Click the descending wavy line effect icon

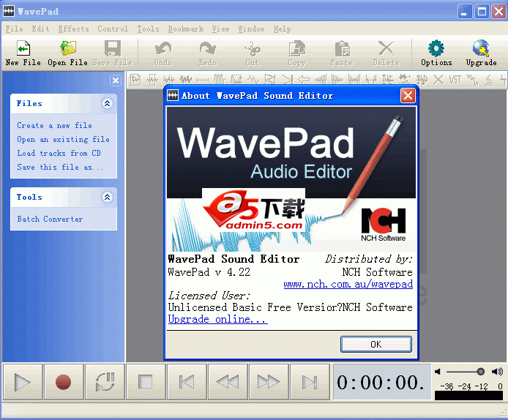[x=472, y=79]
